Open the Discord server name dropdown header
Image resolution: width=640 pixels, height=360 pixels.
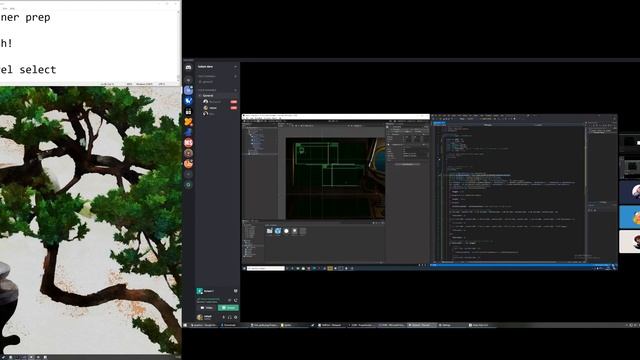coord(217,67)
